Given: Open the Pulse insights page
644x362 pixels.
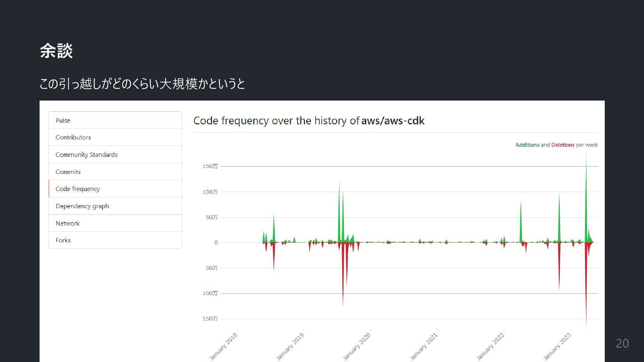Looking at the screenshot, I should click(115, 120).
